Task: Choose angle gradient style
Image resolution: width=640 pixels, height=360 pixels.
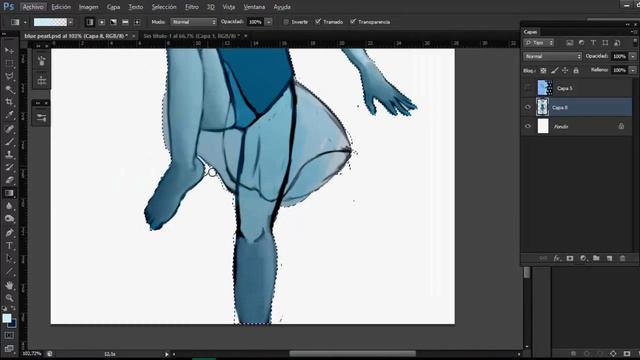Action: 113,22
